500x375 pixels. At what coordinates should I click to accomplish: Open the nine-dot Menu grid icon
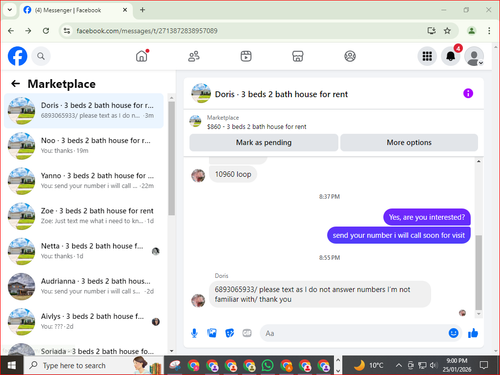pyautogui.click(x=427, y=56)
